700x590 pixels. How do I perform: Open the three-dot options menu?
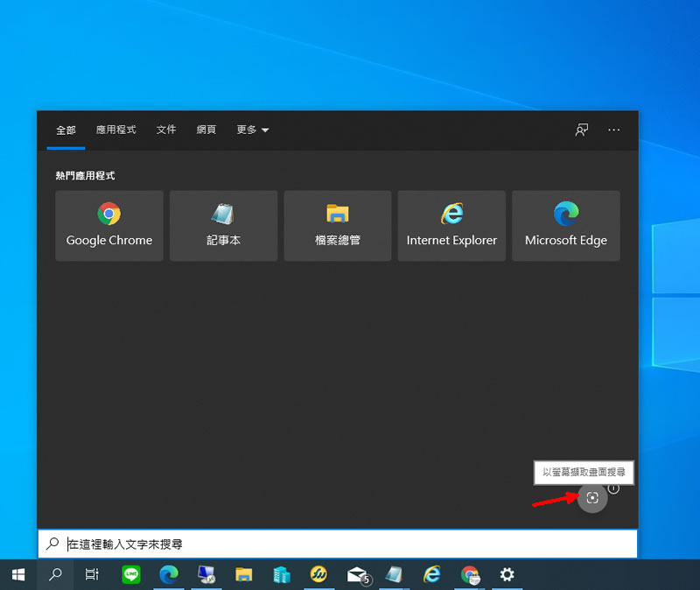(613, 130)
